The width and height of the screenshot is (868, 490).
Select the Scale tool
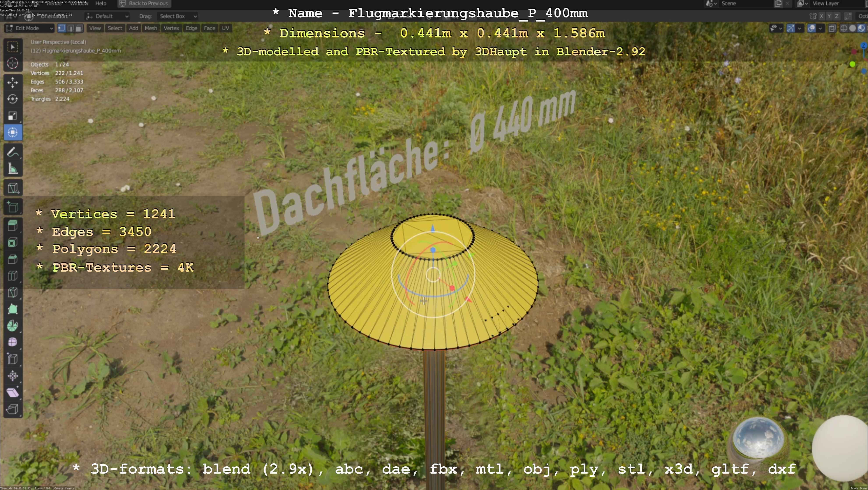pos(13,116)
